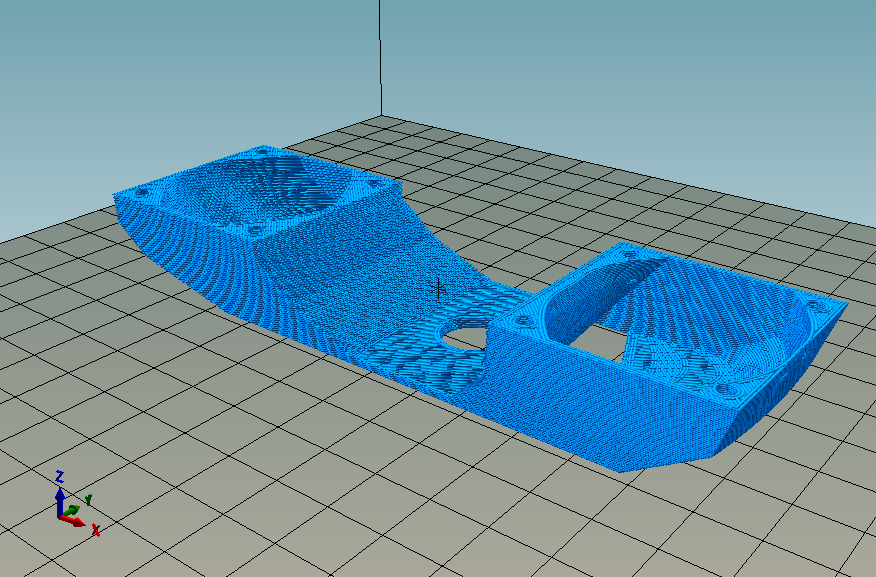Screen dimensions: 876x577
Task: Click the left fan mount's front corner screw hole
Action: pyautogui.click(x=255, y=230)
